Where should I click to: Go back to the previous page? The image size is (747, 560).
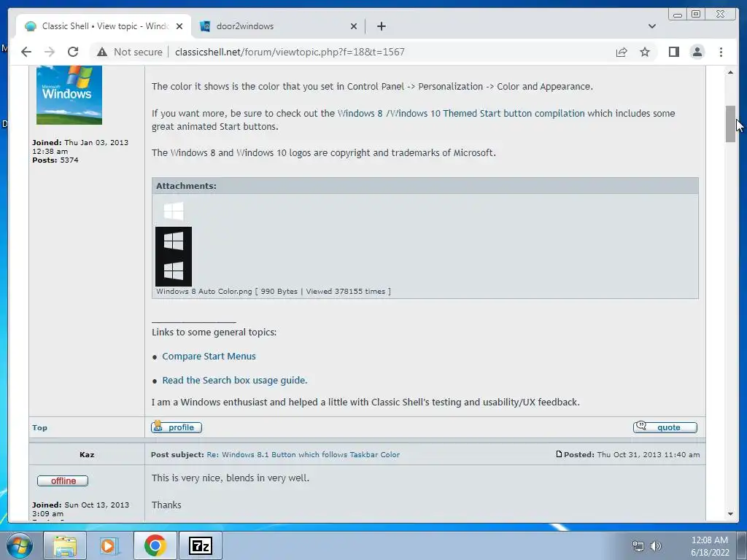coord(26,52)
